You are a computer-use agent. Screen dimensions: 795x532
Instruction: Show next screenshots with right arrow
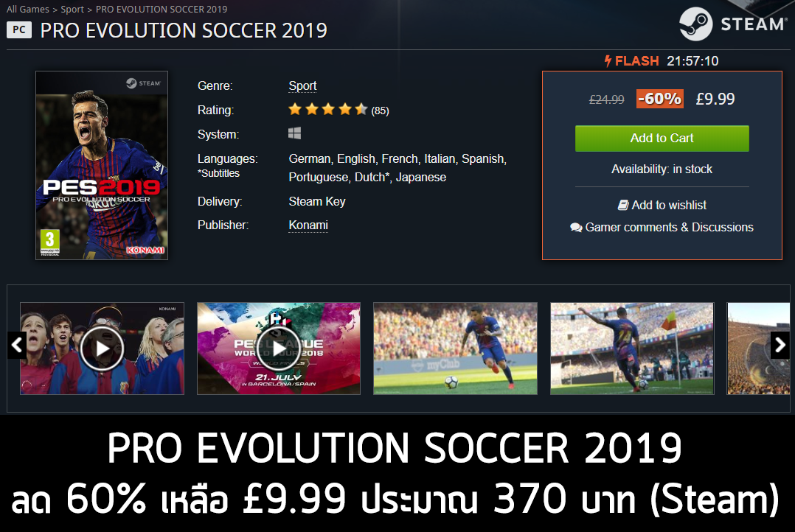(780, 345)
